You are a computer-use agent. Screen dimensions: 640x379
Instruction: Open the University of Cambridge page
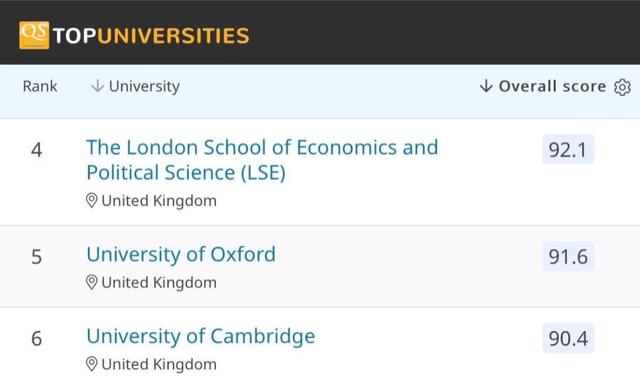(x=200, y=336)
